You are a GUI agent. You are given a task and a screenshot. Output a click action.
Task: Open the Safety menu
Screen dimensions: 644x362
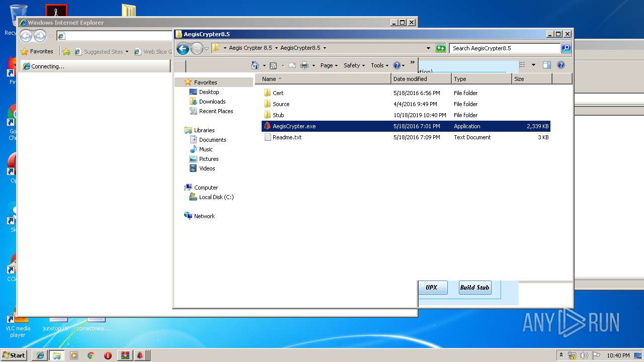[x=354, y=65]
